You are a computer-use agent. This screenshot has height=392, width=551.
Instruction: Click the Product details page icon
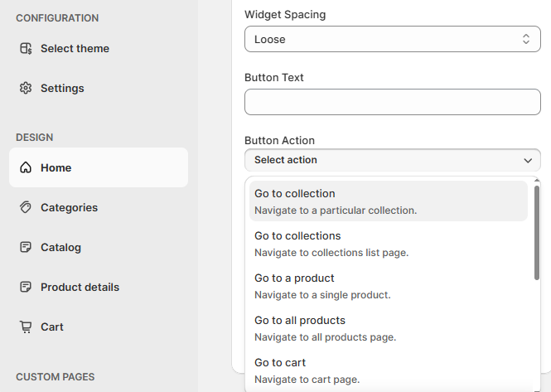(26, 287)
